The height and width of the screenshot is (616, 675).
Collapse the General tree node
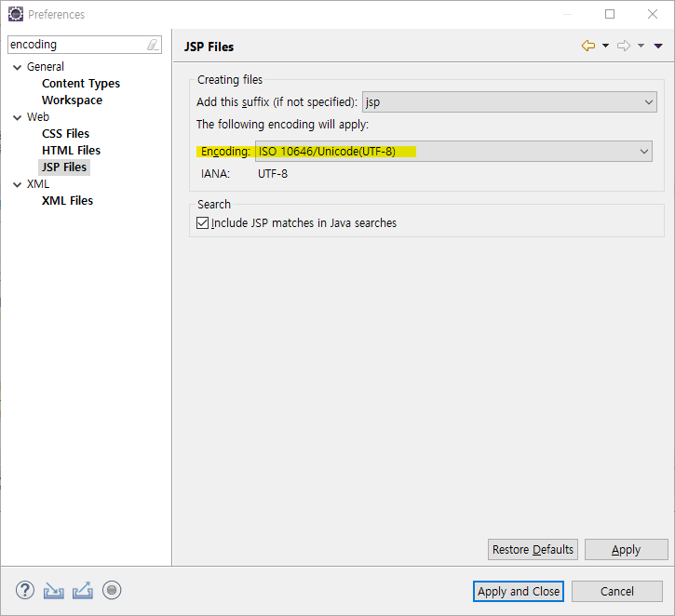tap(17, 68)
